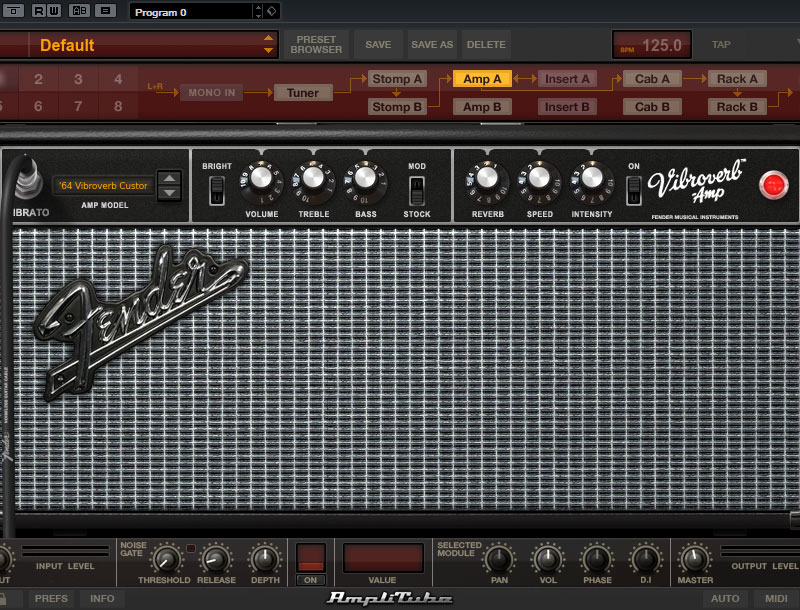Click the amp VOLUME knob
Viewport: 800px width, 610px height.
(x=261, y=178)
